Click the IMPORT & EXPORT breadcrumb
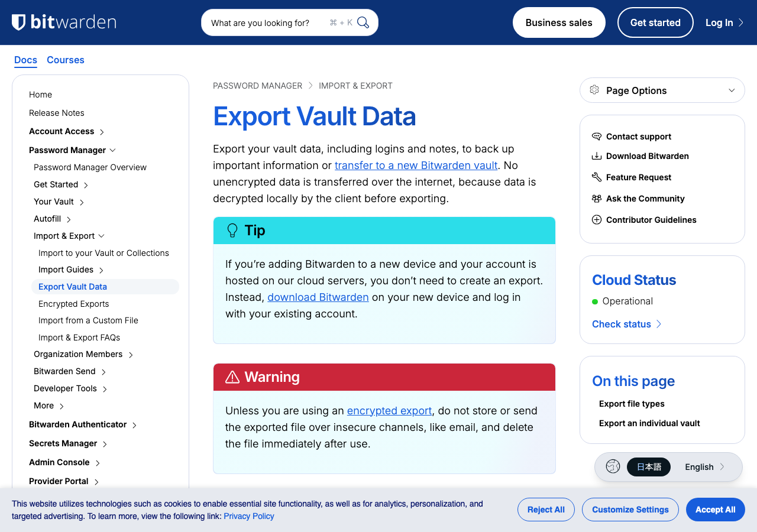The height and width of the screenshot is (532, 757). click(355, 86)
